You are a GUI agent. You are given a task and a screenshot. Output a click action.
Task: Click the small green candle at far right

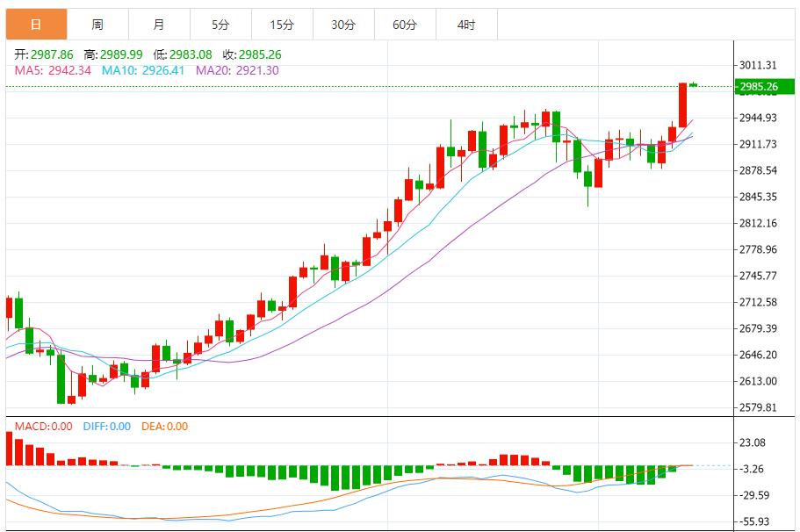[693, 85]
